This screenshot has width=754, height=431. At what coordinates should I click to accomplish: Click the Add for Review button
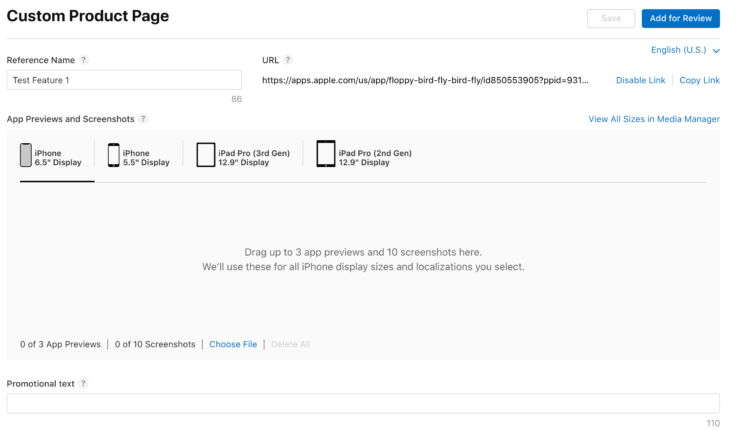click(680, 18)
